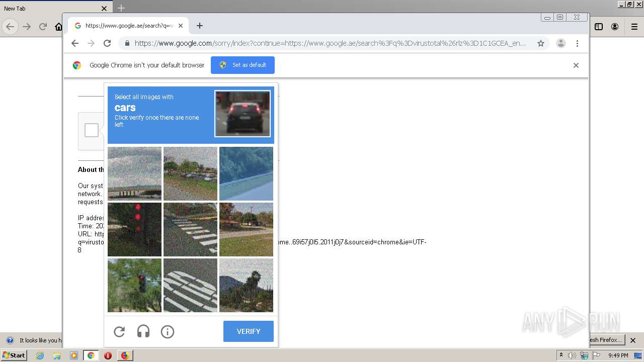Reload the page in Chrome

pos(107,43)
